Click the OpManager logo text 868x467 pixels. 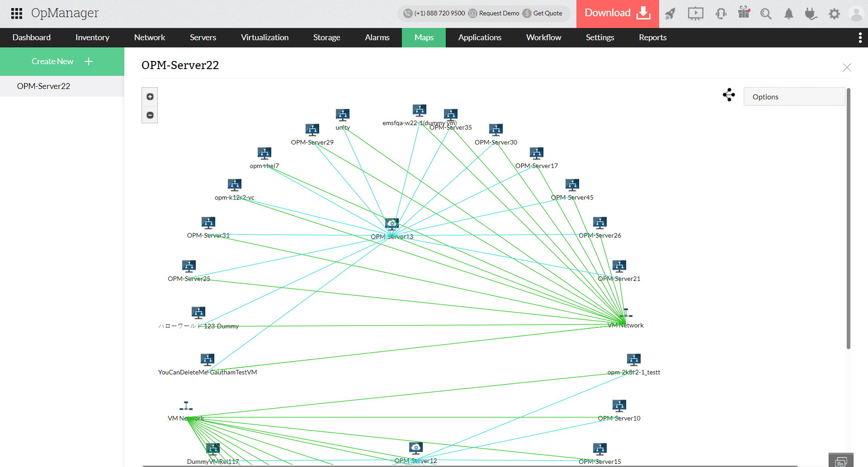tap(65, 13)
